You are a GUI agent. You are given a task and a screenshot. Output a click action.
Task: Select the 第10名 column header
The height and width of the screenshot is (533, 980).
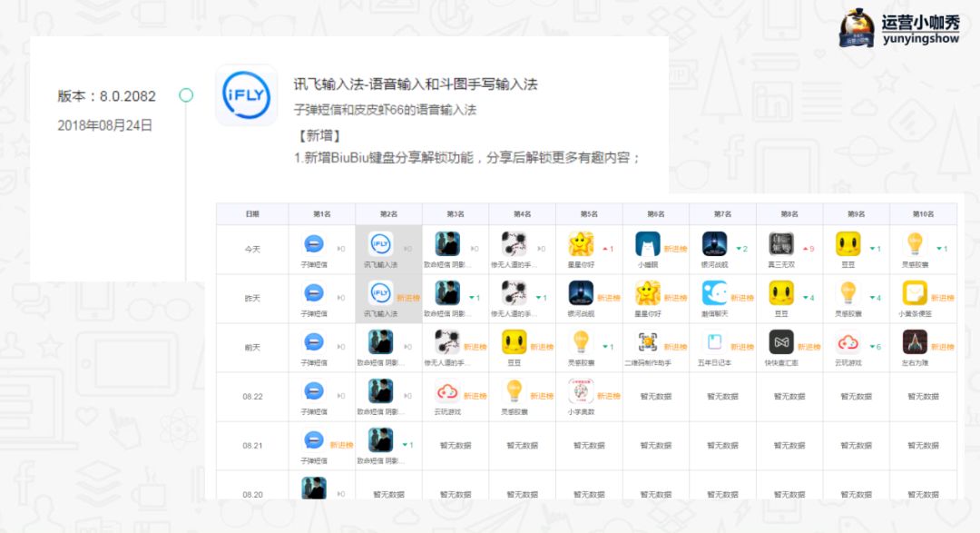click(923, 214)
